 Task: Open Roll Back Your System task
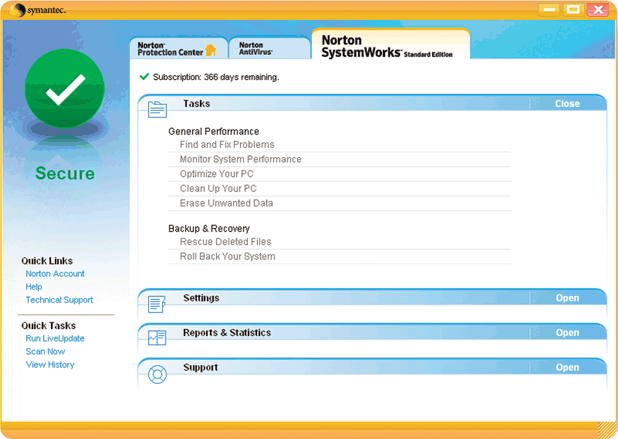227,256
